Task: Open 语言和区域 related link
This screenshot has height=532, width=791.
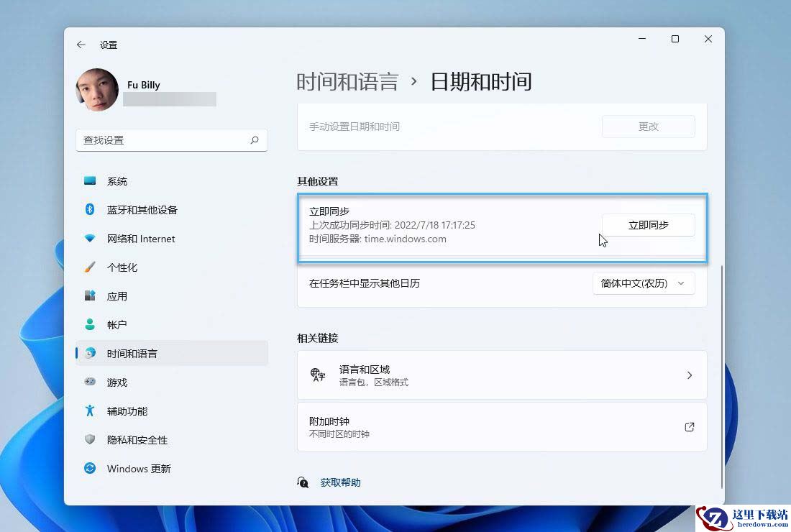Action: 502,375
